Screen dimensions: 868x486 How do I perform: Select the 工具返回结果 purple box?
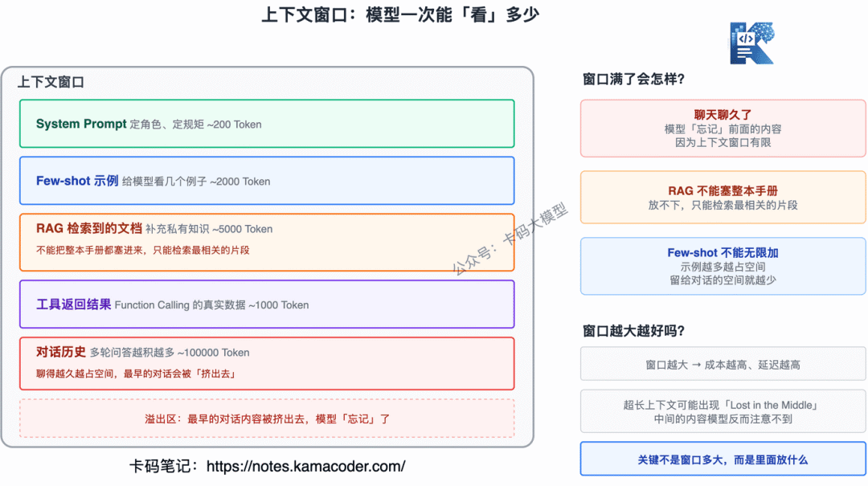267,304
